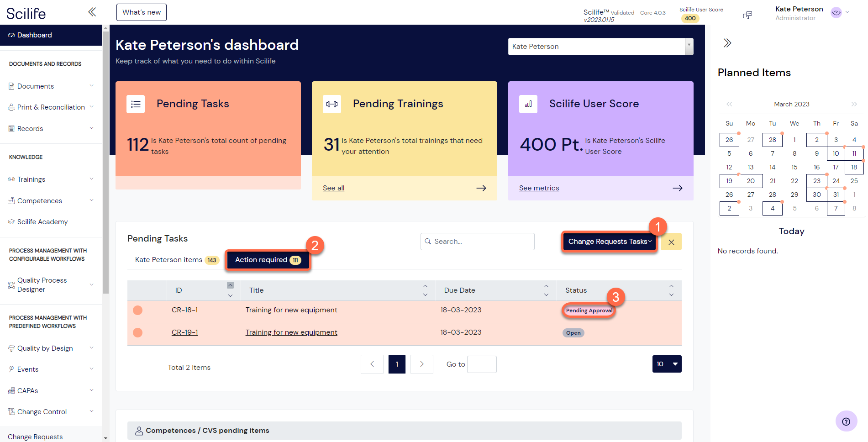Screen dimensions: 868x442
Task: Select the Kate Peterson items tab
Action: pyautogui.click(x=177, y=260)
